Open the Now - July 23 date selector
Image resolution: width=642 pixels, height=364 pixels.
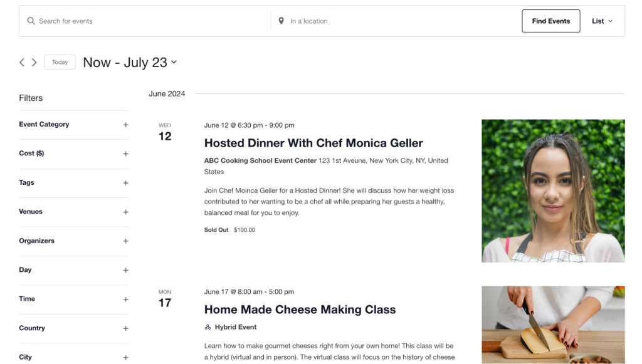[x=130, y=62]
